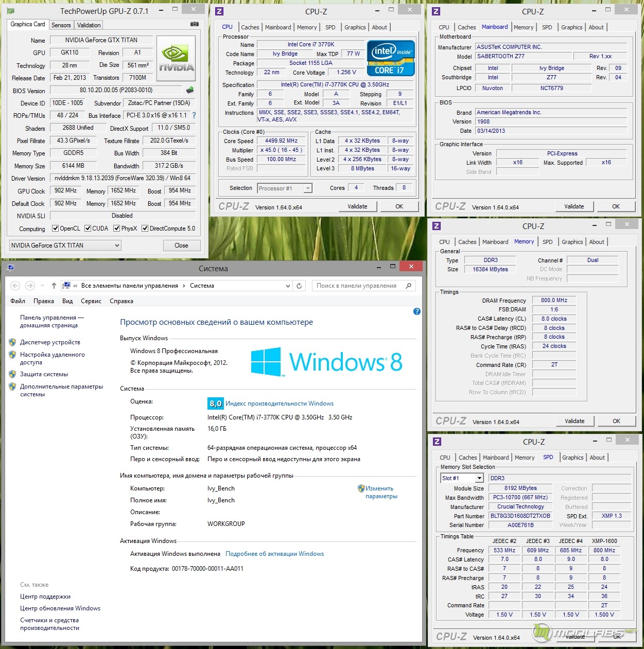Image resolution: width=644 pixels, height=649 pixels.
Task: Expand the address bar history dropdown
Action: 288,286
